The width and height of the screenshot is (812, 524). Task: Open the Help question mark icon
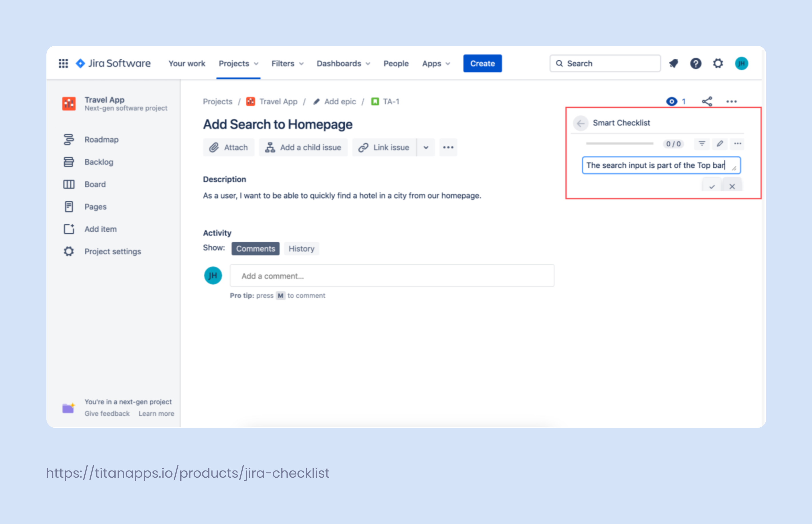696,63
